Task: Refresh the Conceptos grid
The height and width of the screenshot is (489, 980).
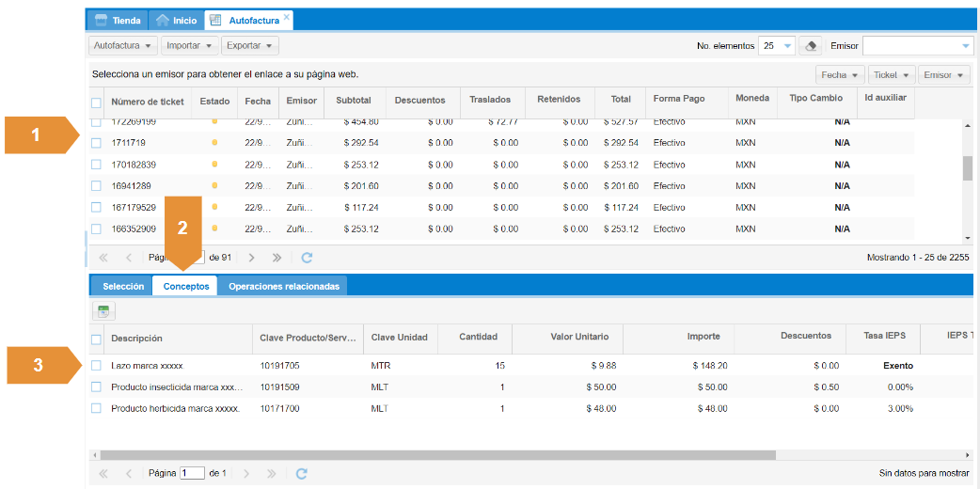Action: point(301,474)
